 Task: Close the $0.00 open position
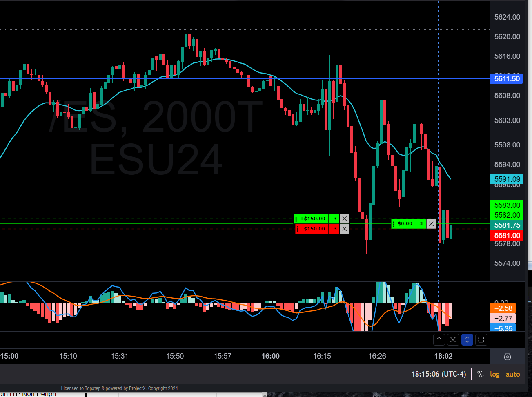pos(431,224)
